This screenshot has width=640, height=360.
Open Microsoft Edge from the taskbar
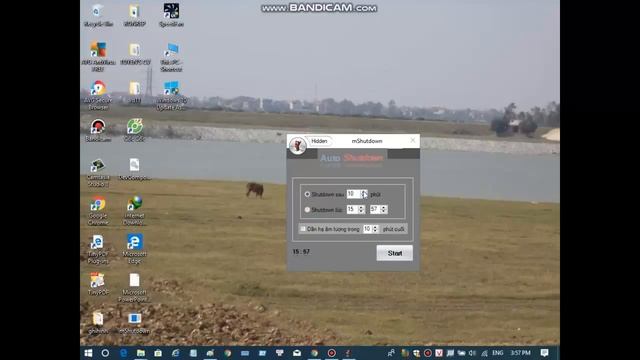tap(123, 353)
